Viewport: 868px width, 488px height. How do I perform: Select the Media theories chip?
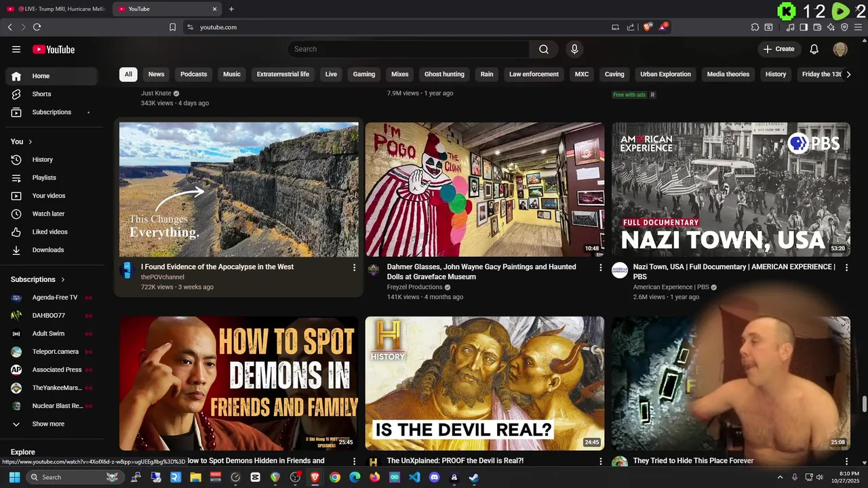tap(728, 74)
